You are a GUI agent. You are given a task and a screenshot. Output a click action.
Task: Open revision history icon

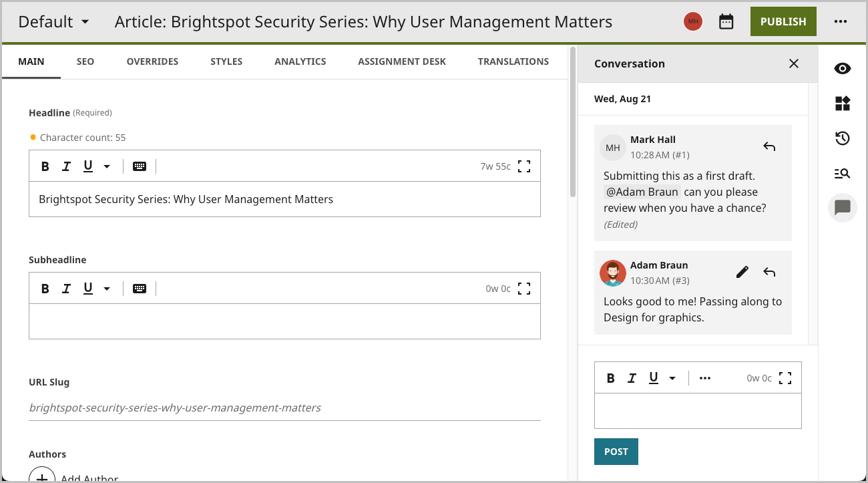(843, 138)
